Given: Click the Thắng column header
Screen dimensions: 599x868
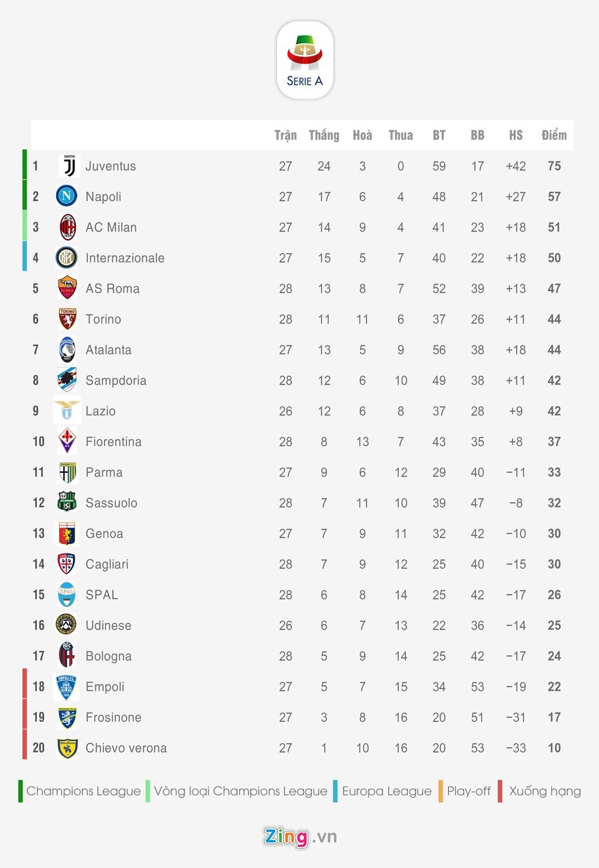Looking at the screenshot, I should point(324,136).
